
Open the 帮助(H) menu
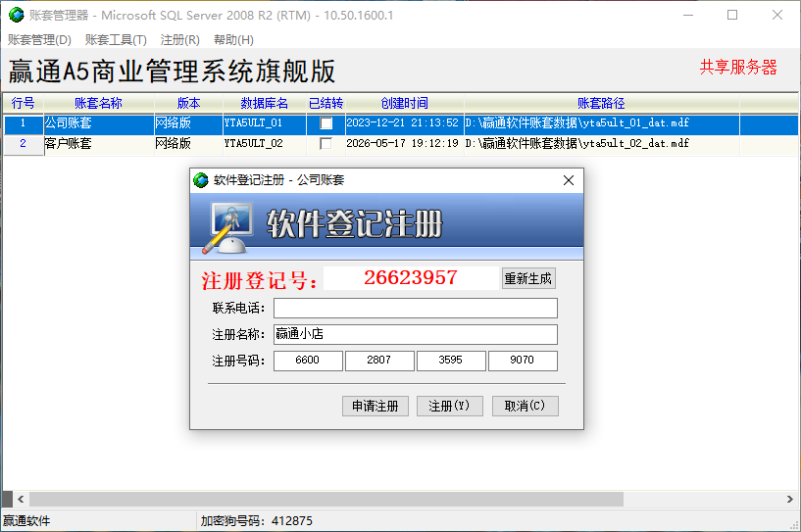233,40
